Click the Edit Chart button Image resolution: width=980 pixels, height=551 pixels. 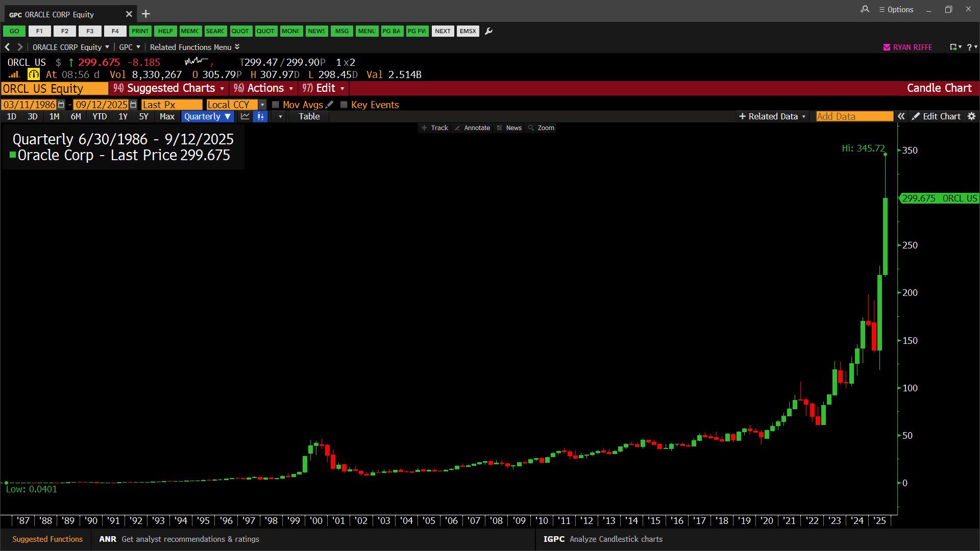pos(936,116)
